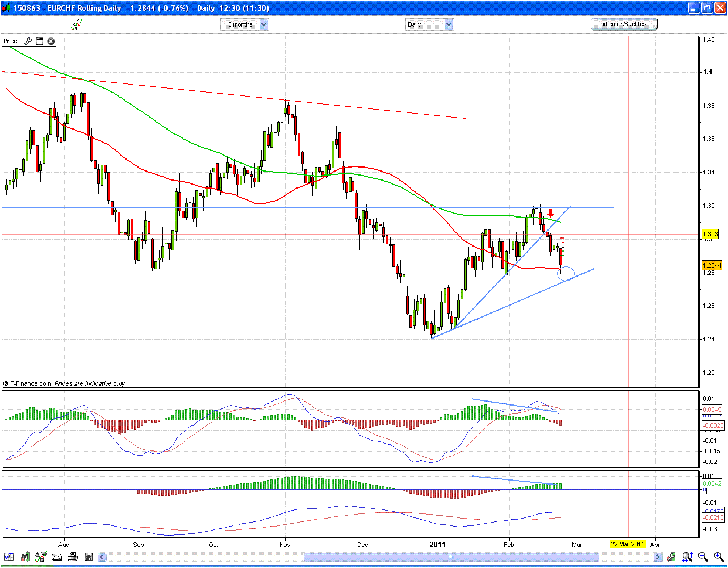The height and width of the screenshot is (568, 728).
Task: Click the 2011 year label on time axis
Action: 437,544
